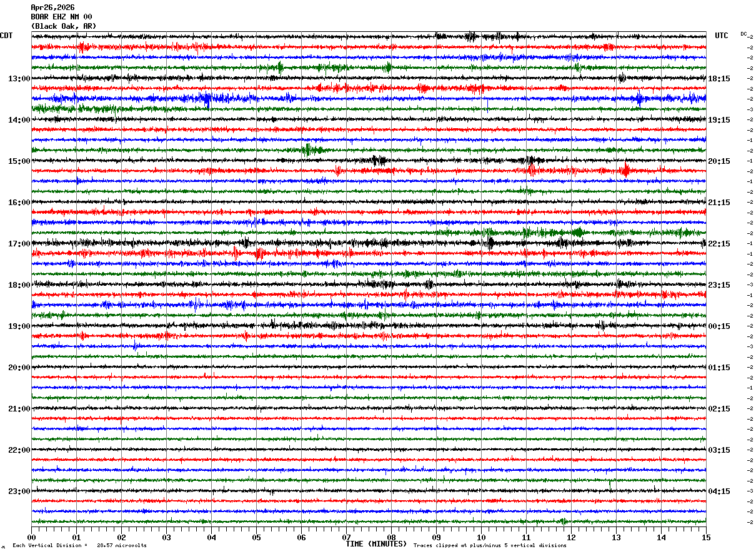
Task: Click minute tick label 00 on time axis
Action: (x=31, y=537)
